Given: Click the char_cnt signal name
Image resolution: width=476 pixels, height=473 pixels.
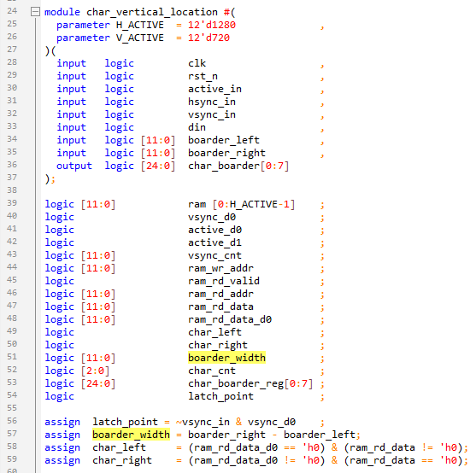Looking at the screenshot, I should (212, 371).
